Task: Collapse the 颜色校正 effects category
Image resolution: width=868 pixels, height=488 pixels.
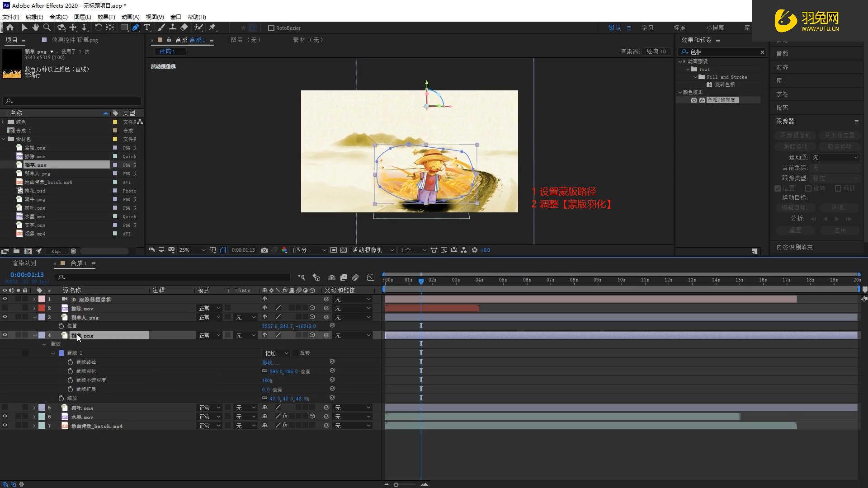Action: point(680,92)
